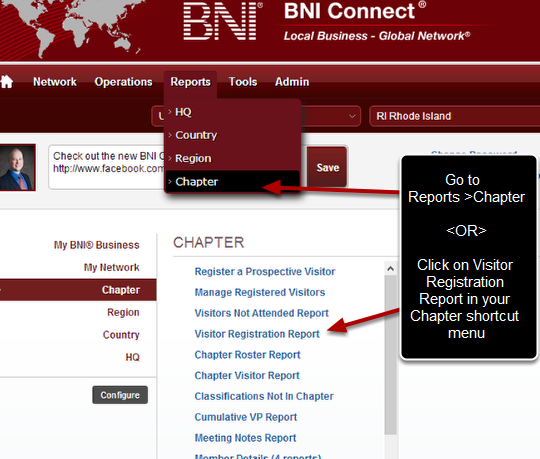The width and height of the screenshot is (540, 459).
Task: Click the BNI logo
Action: point(222,21)
